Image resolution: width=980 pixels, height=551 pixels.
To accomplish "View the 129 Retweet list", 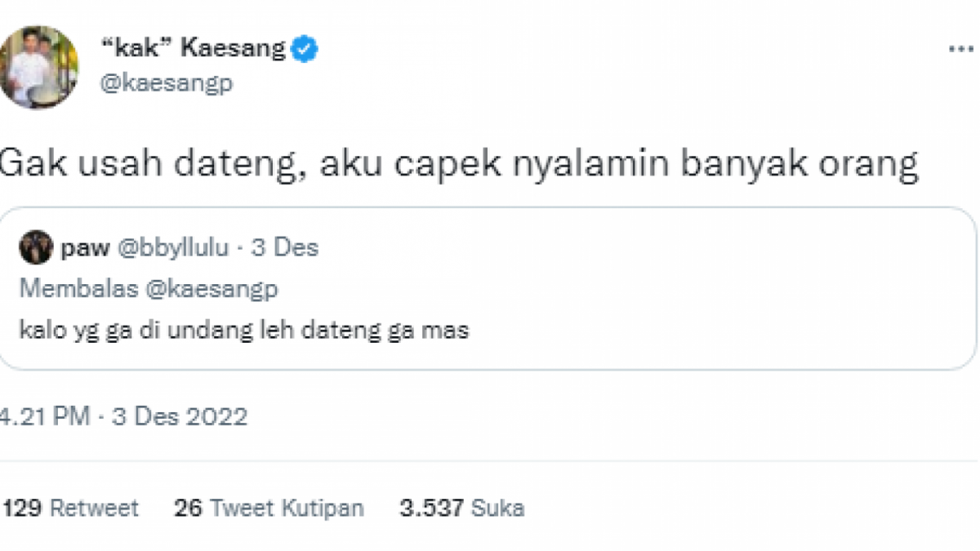I will [72, 507].
